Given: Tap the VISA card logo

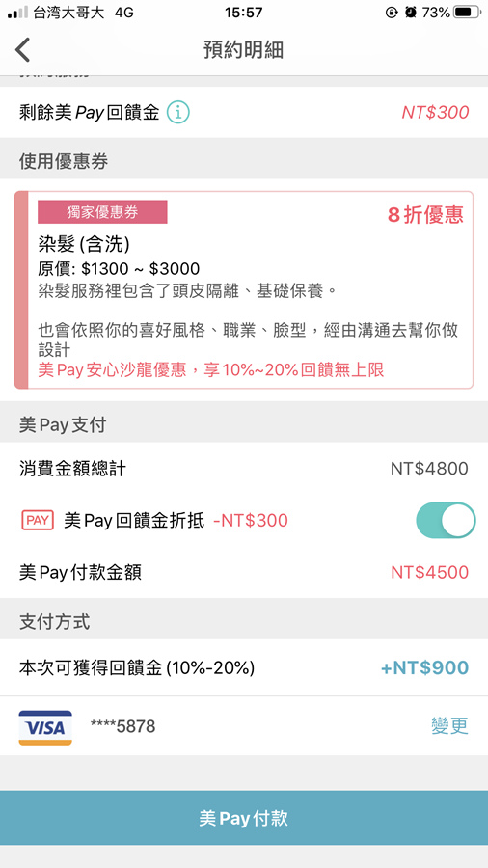Looking at the screenshot, I should coord(45,727).
